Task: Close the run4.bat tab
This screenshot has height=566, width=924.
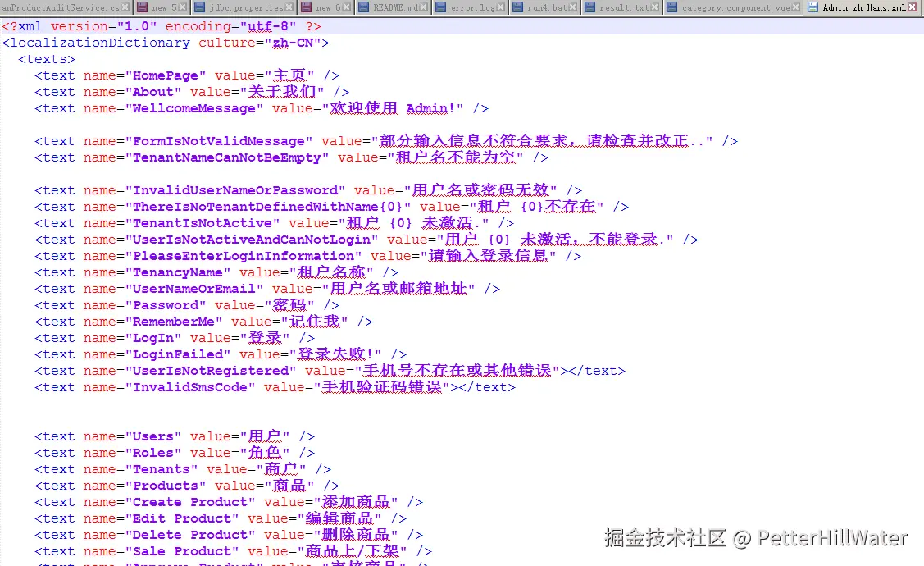Action: (x=573, y=7)
